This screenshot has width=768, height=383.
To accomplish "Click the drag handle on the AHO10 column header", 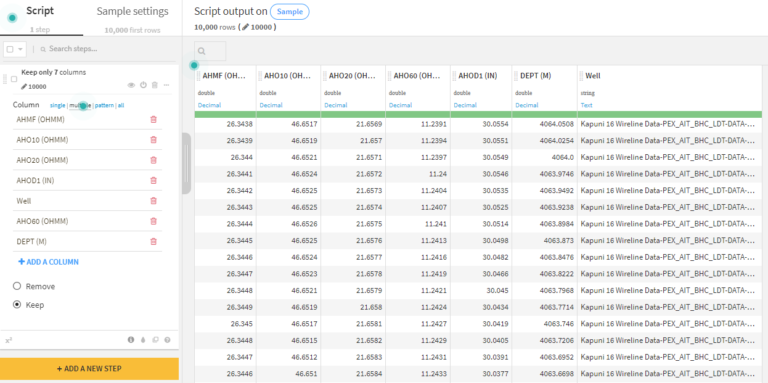I will click(x=260, y=76).
